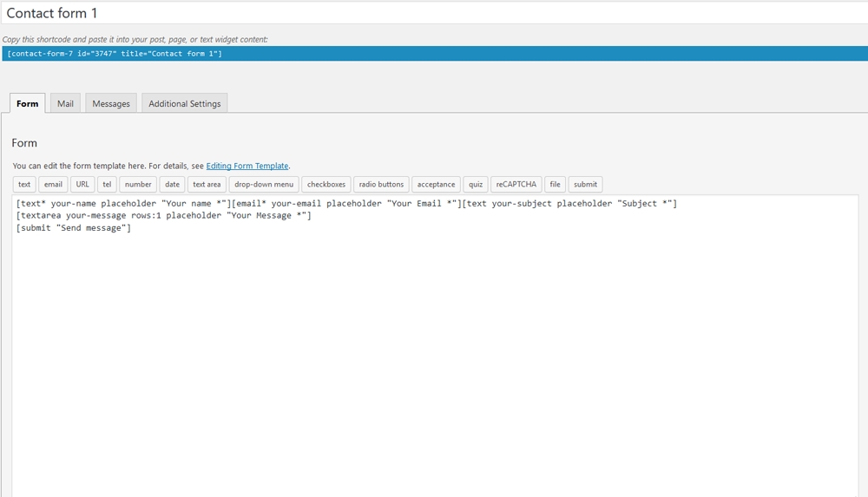The image size is (868, 497).
Task: Add a number field tag
Action: click(x=138, y=184)
